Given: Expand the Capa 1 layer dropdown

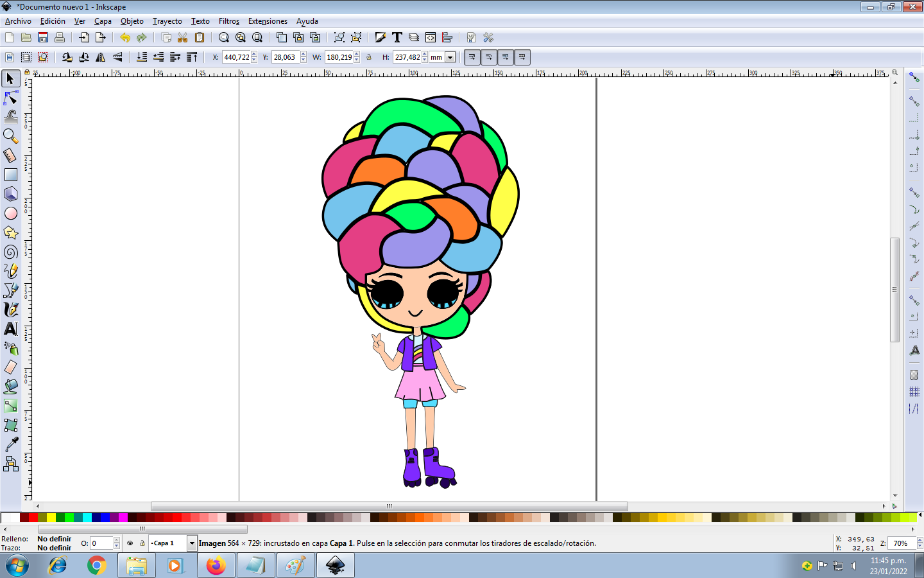Looking at the screenshot, I should coord(191,543).
